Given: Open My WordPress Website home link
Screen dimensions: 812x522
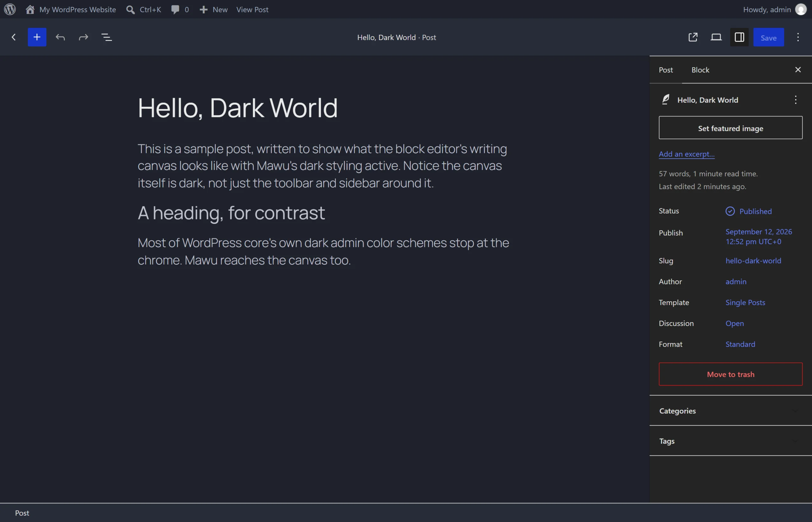Looking at the screenshot, I should pos(70,9).
